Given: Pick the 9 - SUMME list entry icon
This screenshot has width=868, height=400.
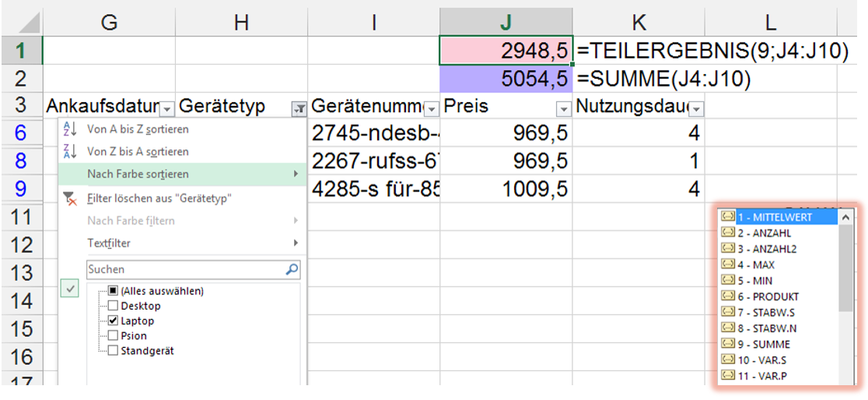Looking at the screenshot, I should 728,344.
